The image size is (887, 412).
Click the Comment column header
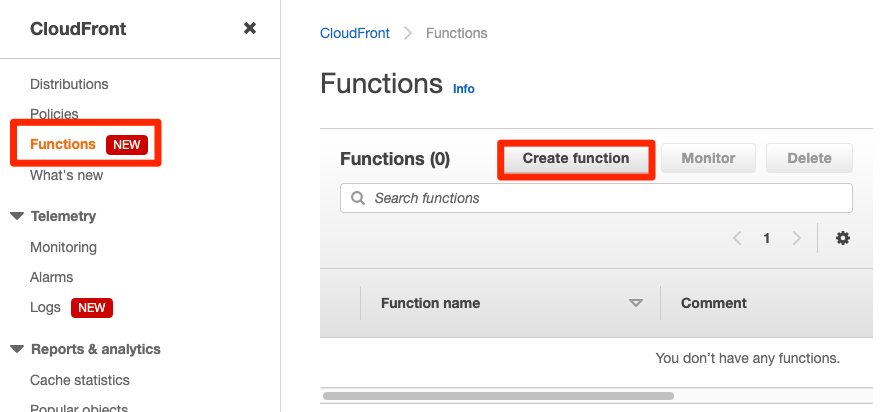(714, 303)
